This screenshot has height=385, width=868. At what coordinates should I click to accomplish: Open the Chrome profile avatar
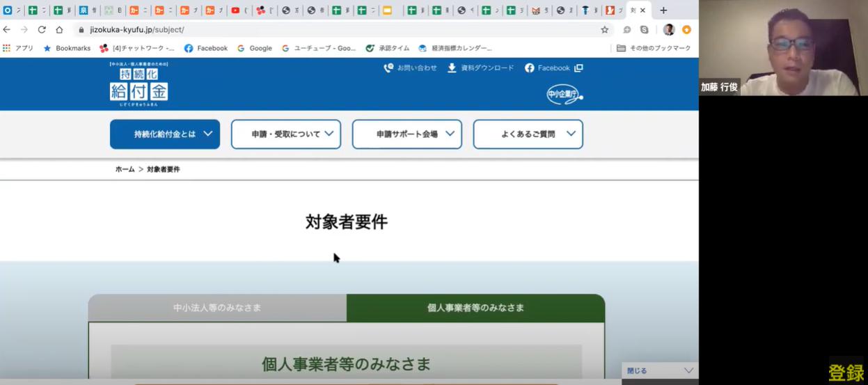[669, 30]
